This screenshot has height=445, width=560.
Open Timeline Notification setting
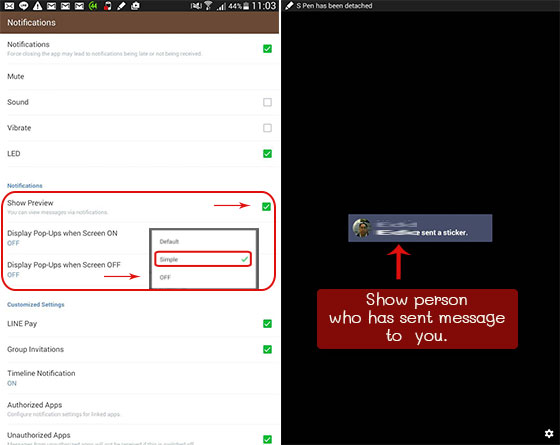click(139, 378)
